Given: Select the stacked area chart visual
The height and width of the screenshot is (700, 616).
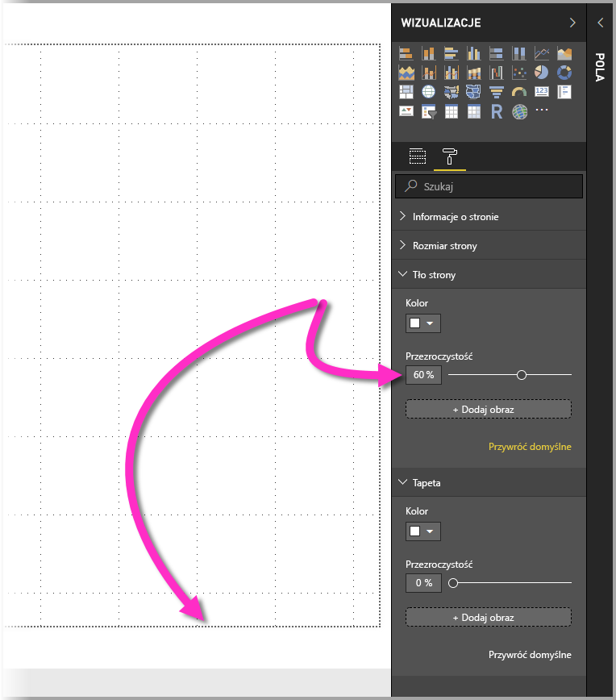Looking at the screenshot, I should pyautogui.click(x=406, y=73).
